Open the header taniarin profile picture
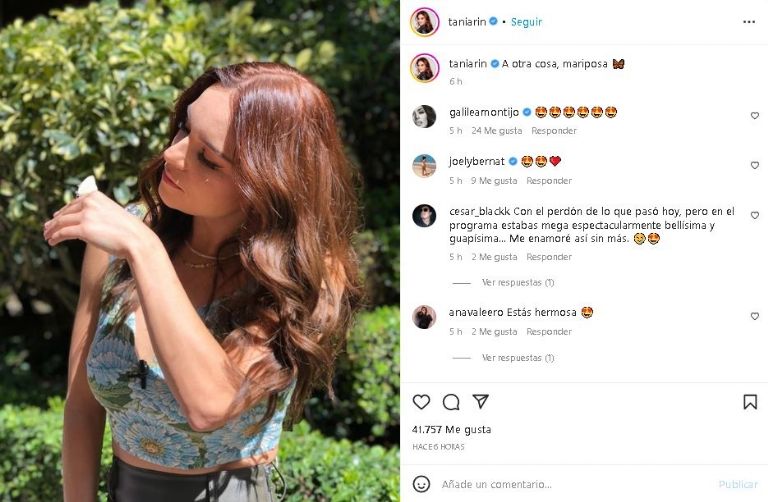The image size is (768, 502). 424,21
